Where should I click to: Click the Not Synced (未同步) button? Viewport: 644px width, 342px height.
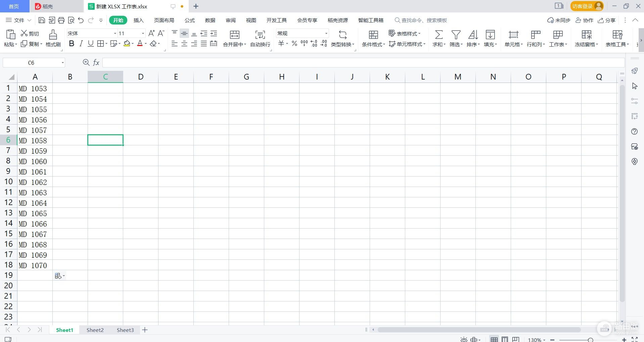coord(559,20)
